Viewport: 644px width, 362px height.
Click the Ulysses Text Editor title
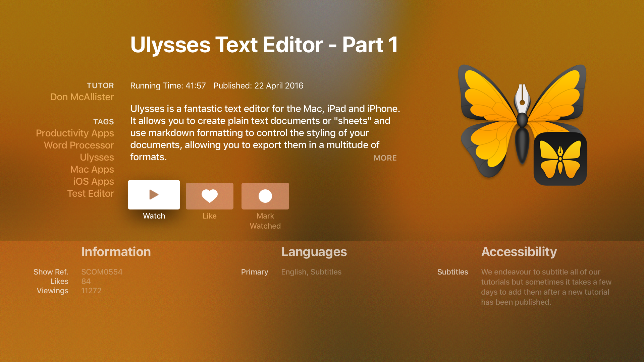(264, 45)
